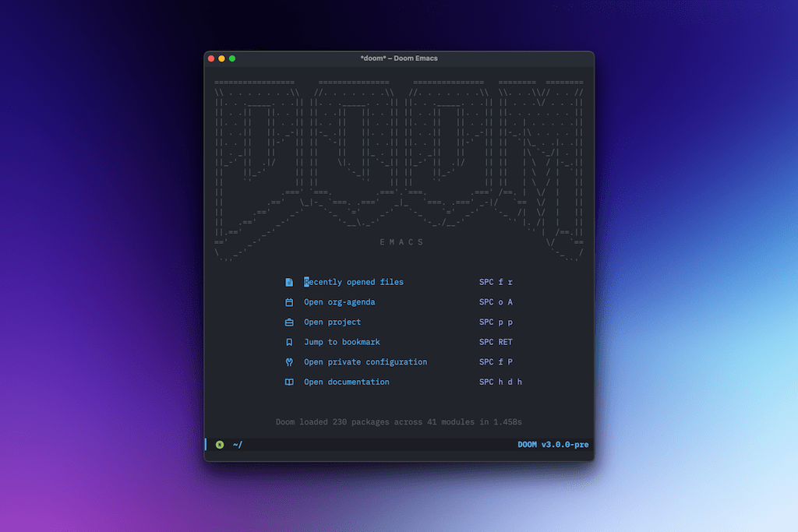The width and height of the screenshot is (798, 532).
Task: Click the SPC RET keybinding hint
Action: pos(496,342)
